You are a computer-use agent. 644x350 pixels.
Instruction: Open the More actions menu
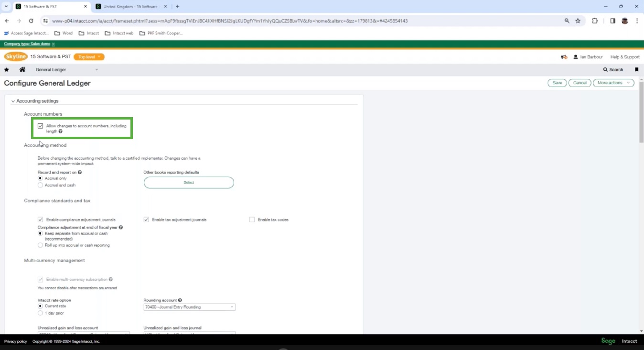[x=613, y=83]
